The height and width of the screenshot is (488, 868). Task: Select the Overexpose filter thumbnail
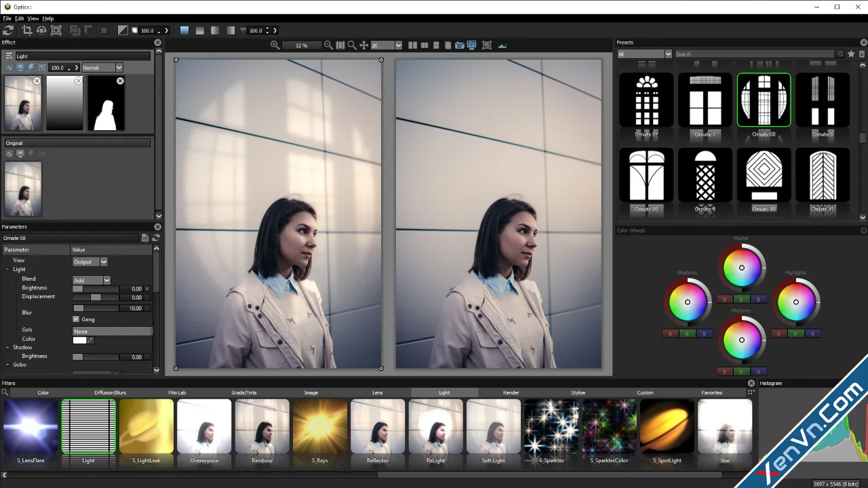click(204, 426)
